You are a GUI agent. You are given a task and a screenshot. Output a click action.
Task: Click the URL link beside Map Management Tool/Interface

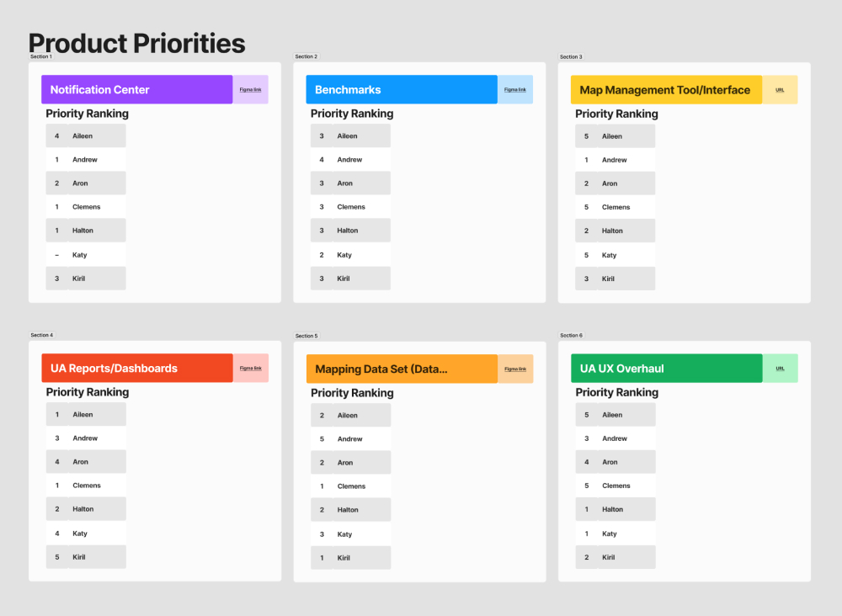click(x=780, y=89)
